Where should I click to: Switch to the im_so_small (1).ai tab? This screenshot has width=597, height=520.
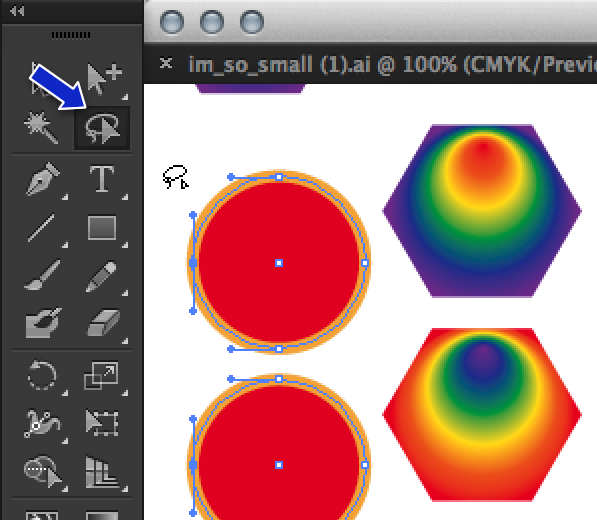pos(392,64)
